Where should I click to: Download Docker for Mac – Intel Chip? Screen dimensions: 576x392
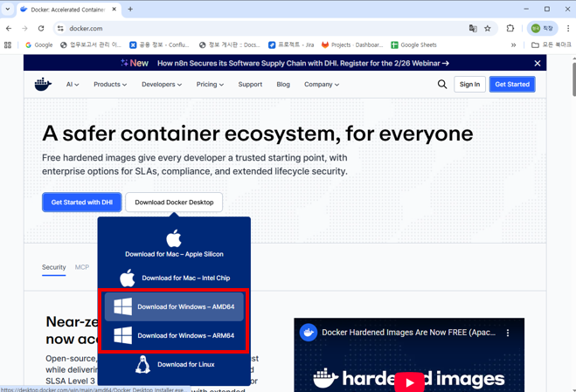pos(174,278)
